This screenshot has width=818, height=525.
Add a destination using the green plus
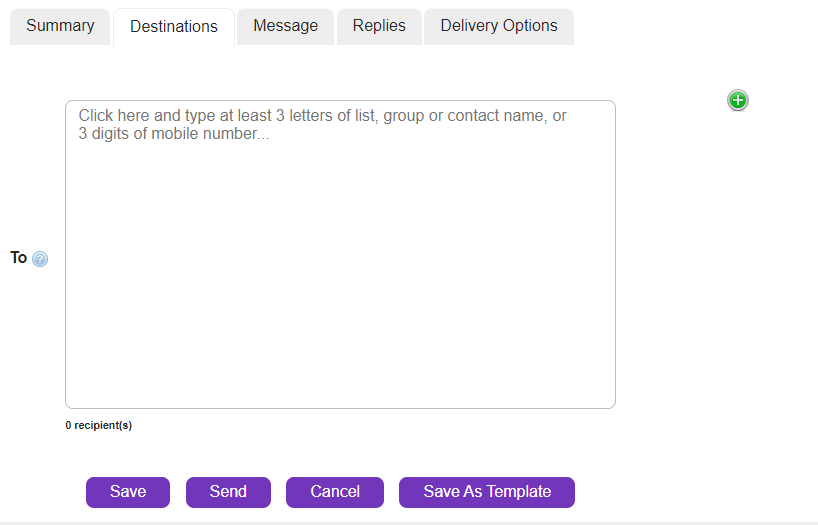(x=737, y=100)
